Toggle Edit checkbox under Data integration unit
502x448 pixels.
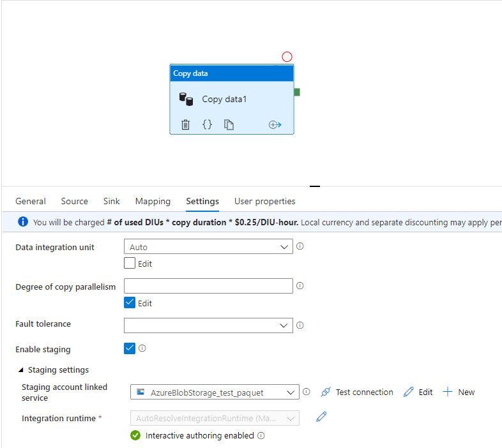click(130, 263)
